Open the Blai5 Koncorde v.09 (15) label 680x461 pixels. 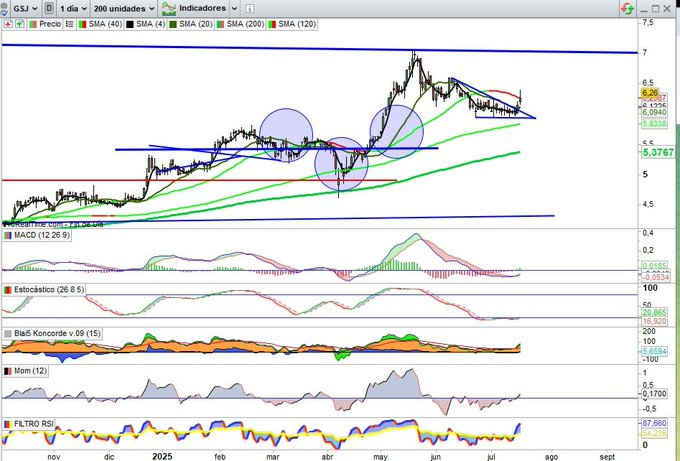[x=57, y=333]
